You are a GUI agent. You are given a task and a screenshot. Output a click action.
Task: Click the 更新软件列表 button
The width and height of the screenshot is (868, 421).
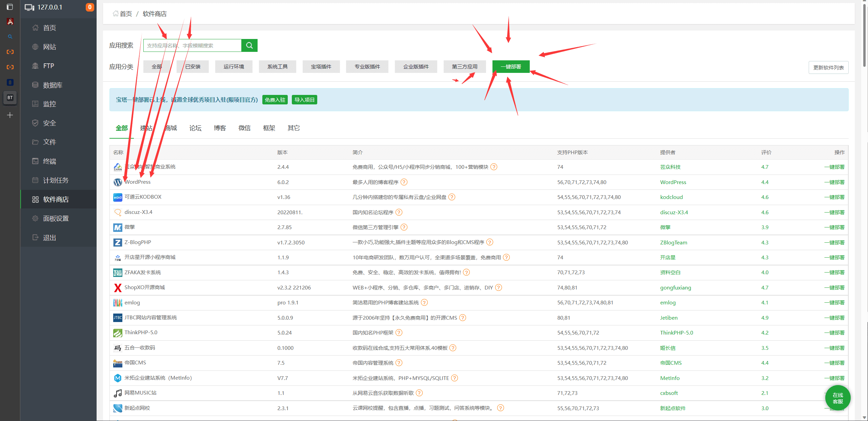tap(828, 67)
